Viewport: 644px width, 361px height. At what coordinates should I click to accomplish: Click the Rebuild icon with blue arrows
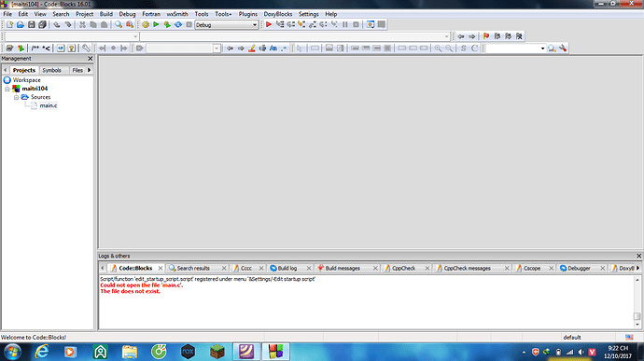[x=178, y=24]
